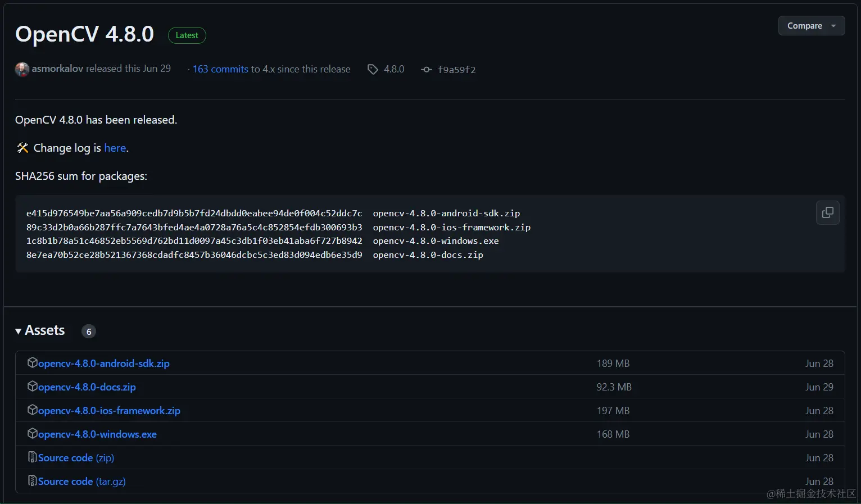This screenshot has width=861, height=504.
Task: Click the package icon for android-sdk.zip
Action: point(33,362)
